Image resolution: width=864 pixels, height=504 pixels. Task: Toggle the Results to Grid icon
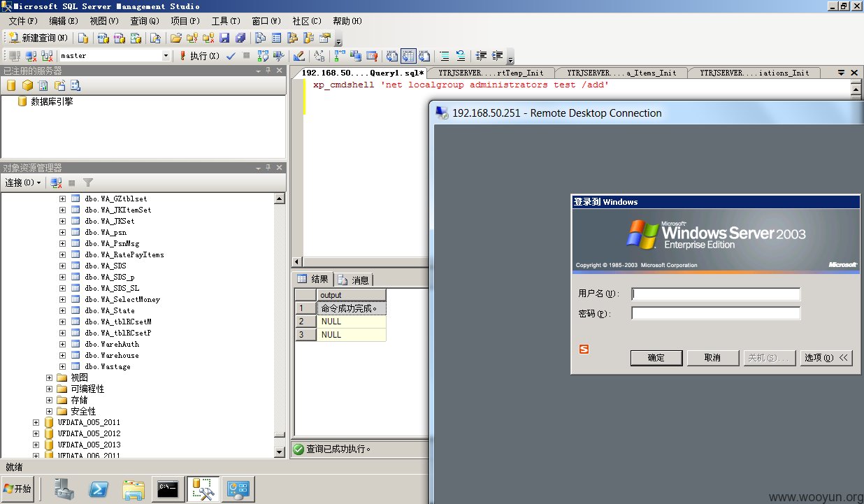tap(408, 56)
